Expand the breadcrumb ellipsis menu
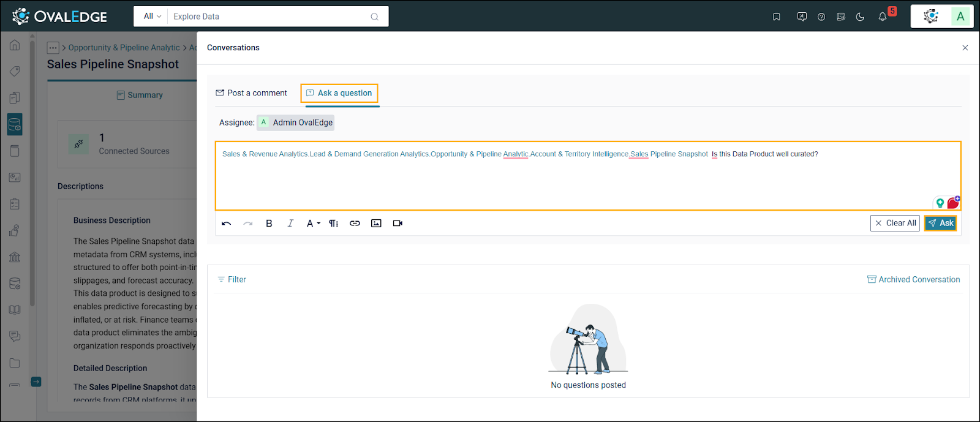The image size is (980, 422). click(x=53, y=48)
